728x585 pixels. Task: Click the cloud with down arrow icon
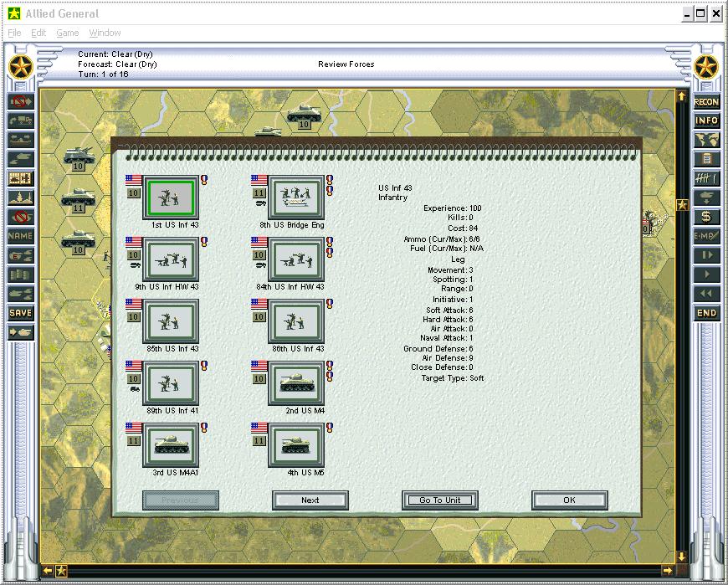[706, 198]
